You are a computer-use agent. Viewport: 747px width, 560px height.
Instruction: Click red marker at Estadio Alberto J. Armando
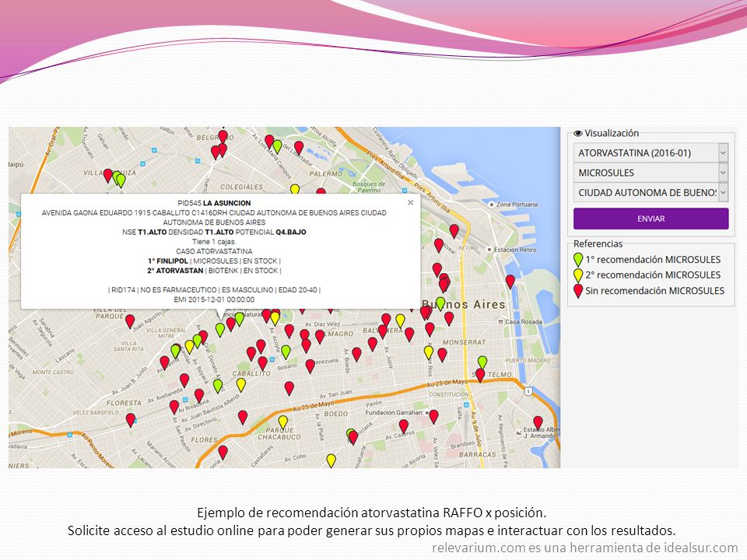pos(538,422)
